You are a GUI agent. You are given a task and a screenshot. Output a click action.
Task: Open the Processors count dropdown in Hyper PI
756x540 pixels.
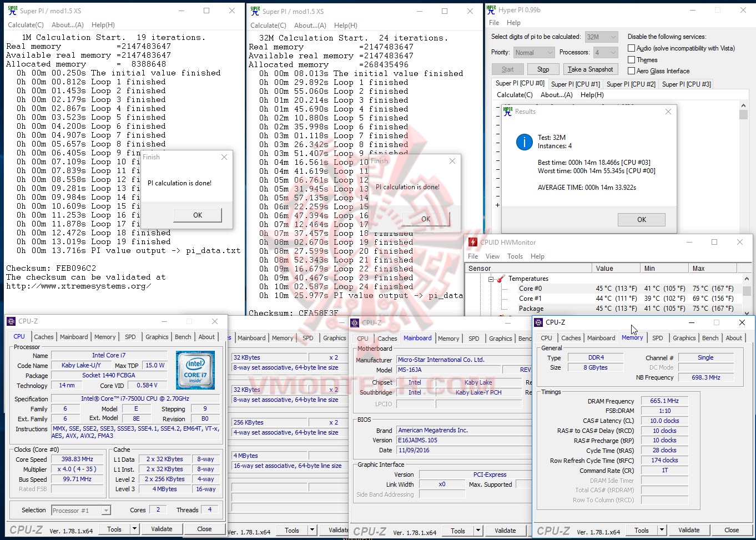click(x=606, y=53)
